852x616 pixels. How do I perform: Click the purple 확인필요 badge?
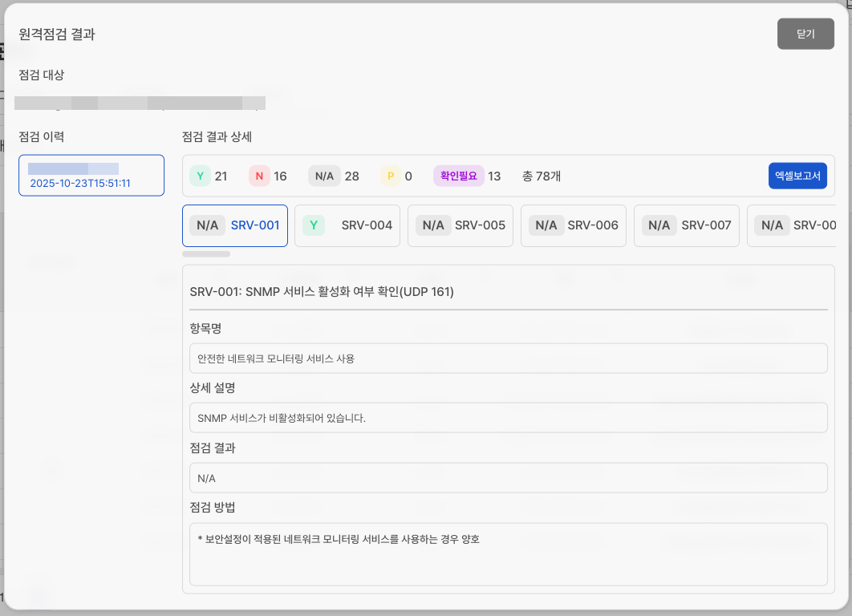[459, 176]
